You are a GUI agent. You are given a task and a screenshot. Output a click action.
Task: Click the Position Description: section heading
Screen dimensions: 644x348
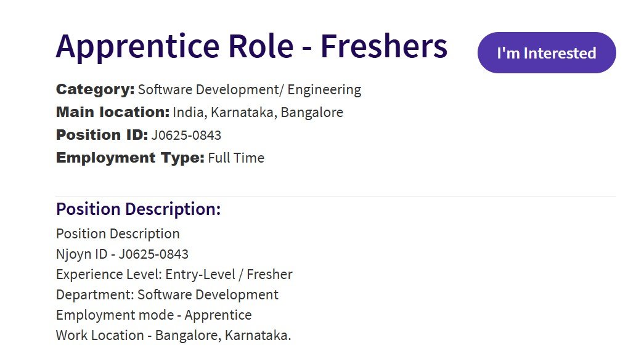139,209
